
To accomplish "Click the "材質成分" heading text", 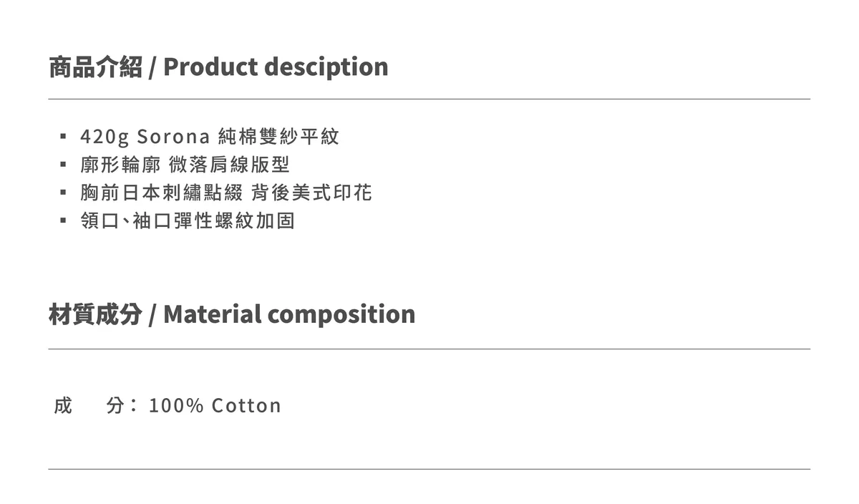I will [x=95, y=314].
